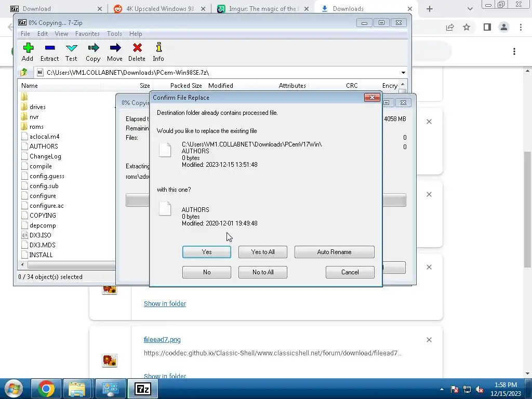Click 7-Zip taskbar button
The height and width of the screenshot is (399, 532).
(x=143, y=389)
